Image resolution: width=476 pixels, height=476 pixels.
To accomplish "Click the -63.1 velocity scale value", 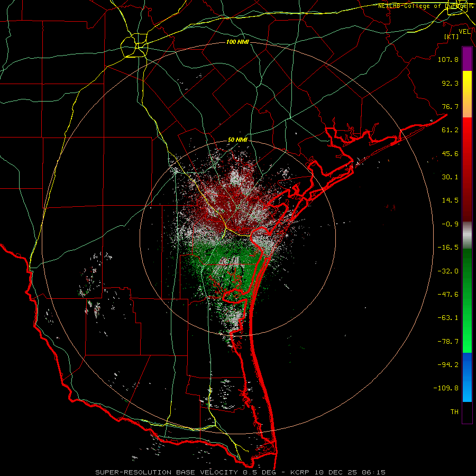I will pyautogui.click(x=448, y=318).
